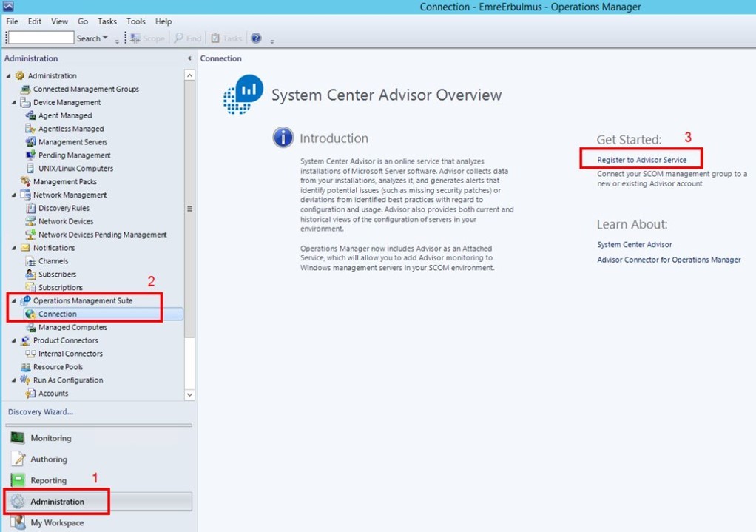Select Agent Managed in the tree
756x532 pixels.
[x=65, y=115]
